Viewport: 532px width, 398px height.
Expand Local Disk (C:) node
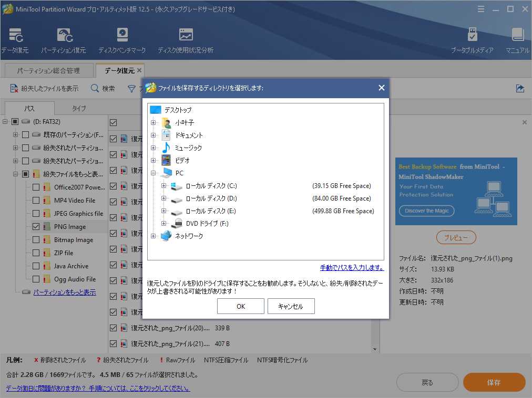[164, 186]
